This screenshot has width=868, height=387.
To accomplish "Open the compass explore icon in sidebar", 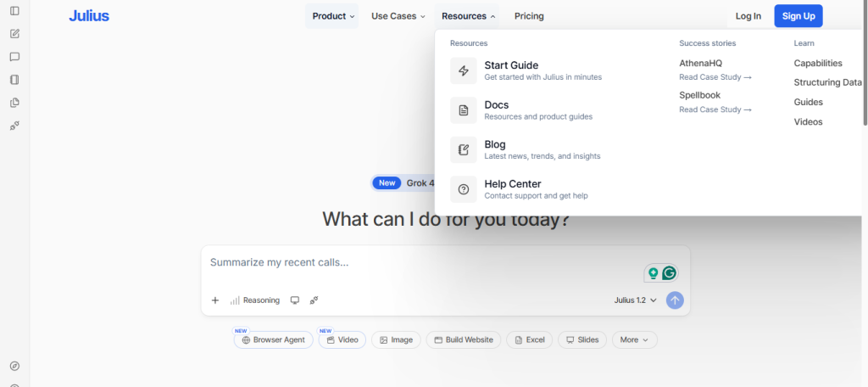I will (x=15, y=366).
